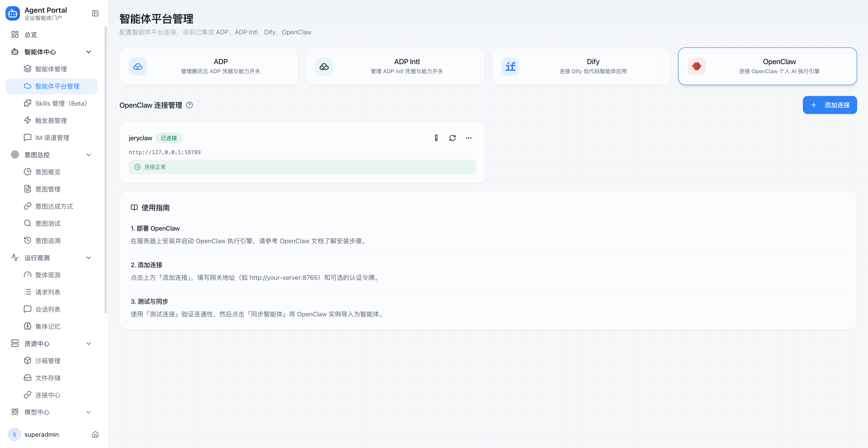Image resolution: width=868 pixels, height=448 pixels.
Task: Collapse the 运行观测 section chevron
Action: (x=89, y=258)
